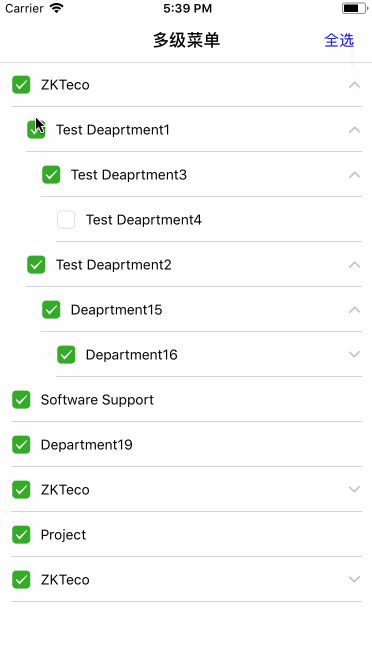
Task: Uncheck the Project checkbox
Action: (x=21, y=534)
